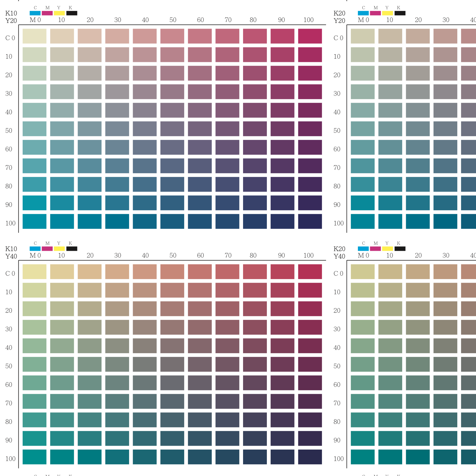Choose C50 M50 swatch in K10 Y40 chart
The width and height of the screenshot is (476, 476).
coord(172,364)
